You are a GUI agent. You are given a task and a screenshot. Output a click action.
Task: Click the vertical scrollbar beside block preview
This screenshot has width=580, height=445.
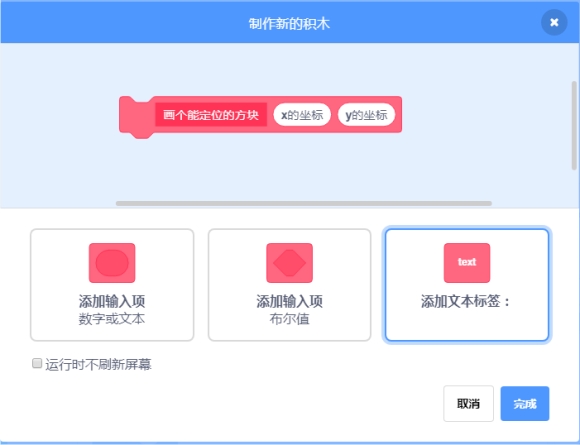pyautogui.click(x=574, y=125)
